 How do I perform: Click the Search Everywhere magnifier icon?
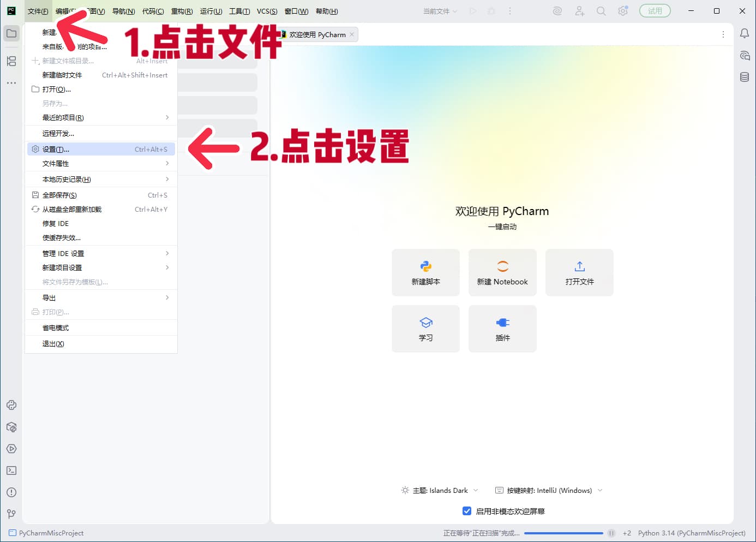(x=601, y=11)
